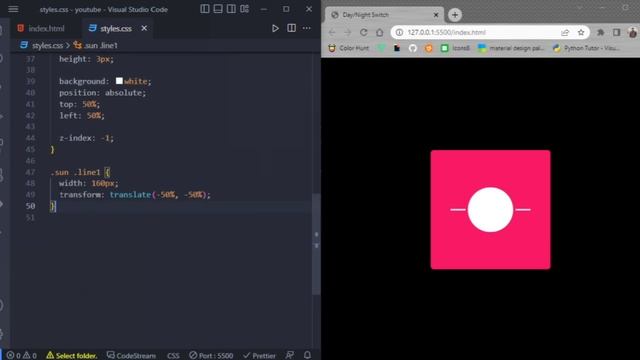
Task: Click the translate function on line 49
Action: (x=130, y=195)
